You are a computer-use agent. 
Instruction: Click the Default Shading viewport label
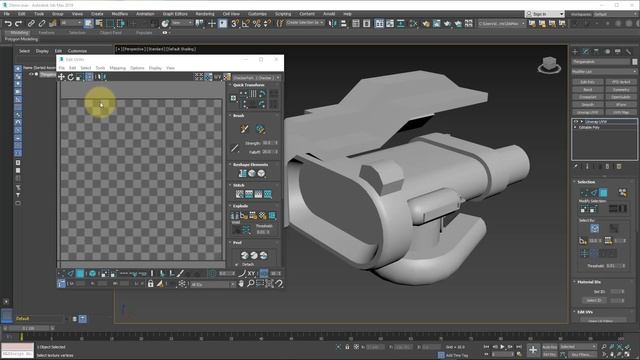(182, 49)
